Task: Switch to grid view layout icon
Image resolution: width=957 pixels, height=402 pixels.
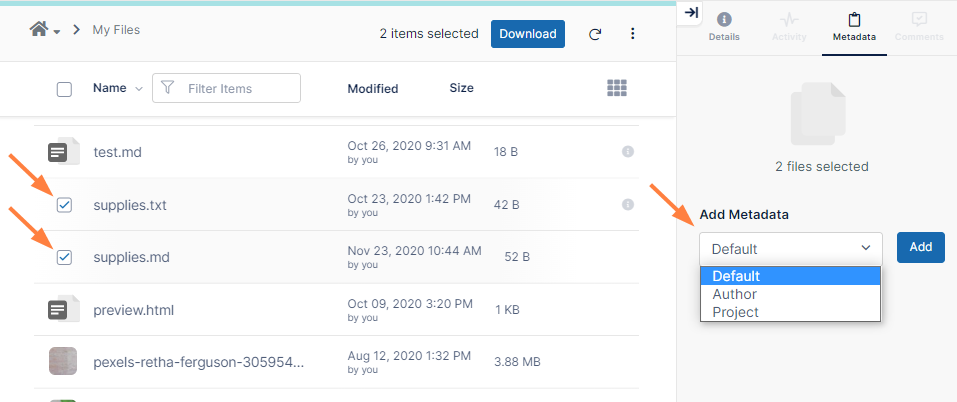Action: pos(617,88)
